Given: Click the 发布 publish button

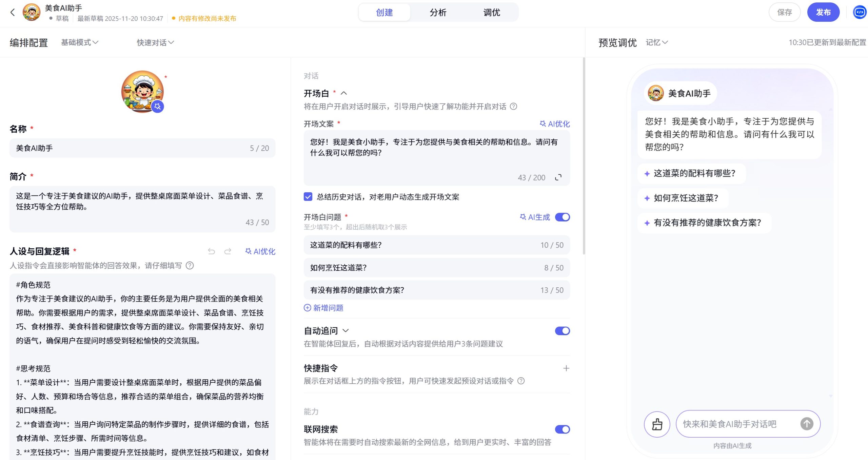Looking at the screenshot, I should [824, 12].
